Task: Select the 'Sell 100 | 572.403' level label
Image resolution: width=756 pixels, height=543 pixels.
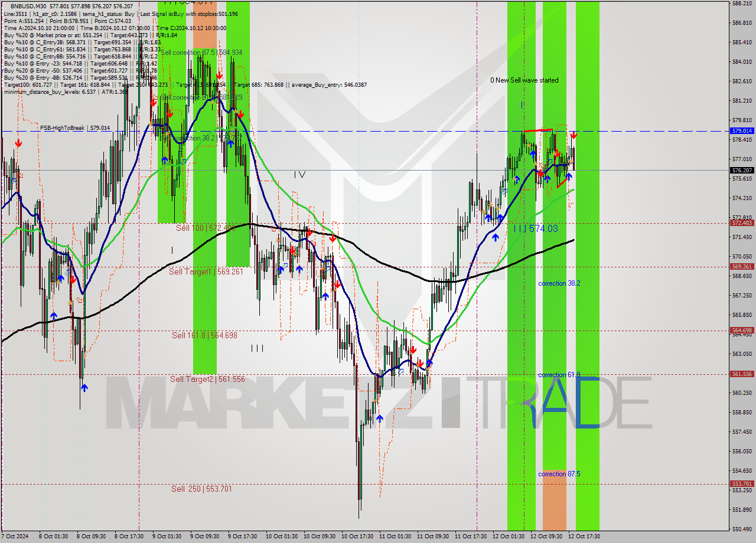Action: point(206,227)
